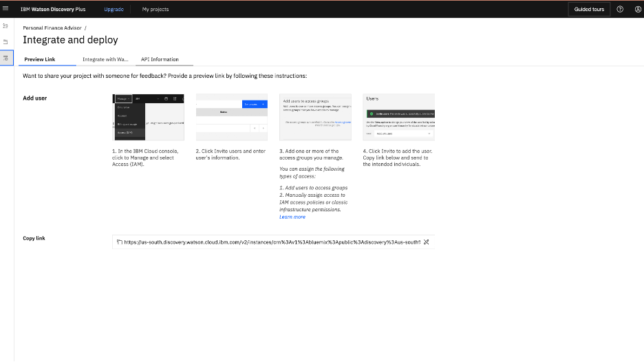Image resolution: width=644 pixels, height=362 pixels.
Task: Open the Users step four thumbnail
Action: 399,117
